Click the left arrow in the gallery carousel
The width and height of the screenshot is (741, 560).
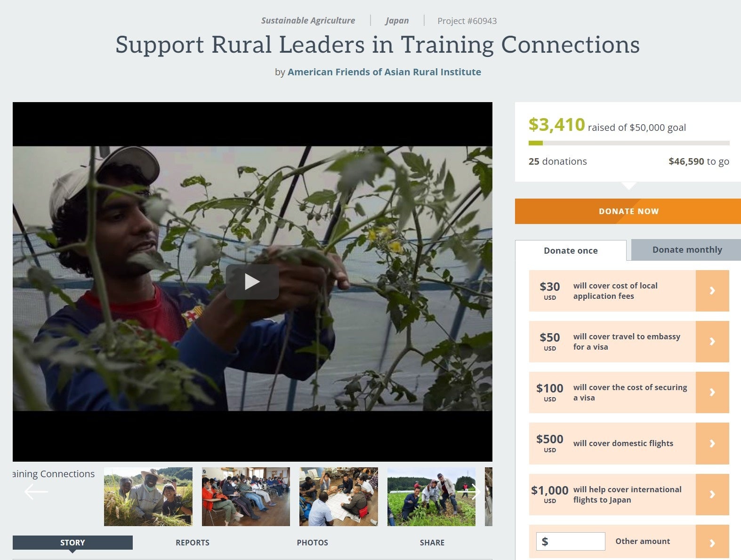tap(36, 492)
